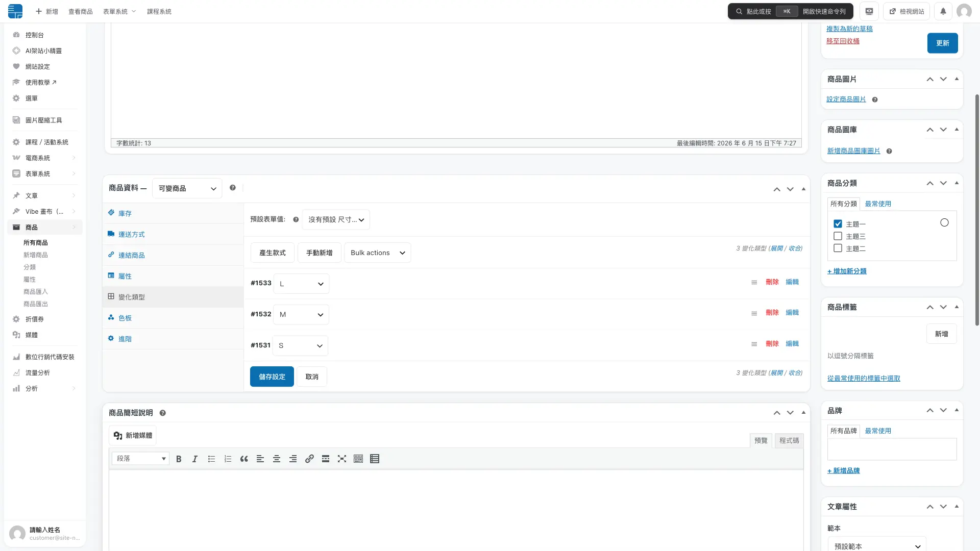Click the 更新 update button
This screenshot has height=551, width=980.
coord(942,43)
